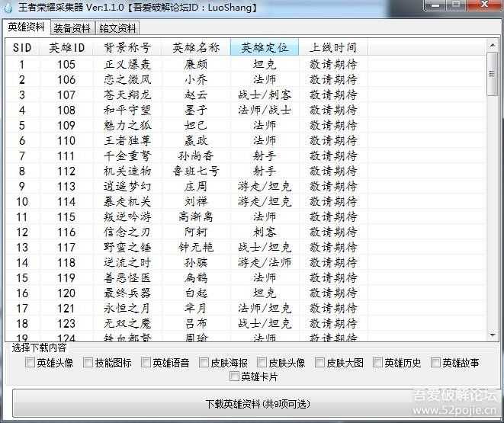
Task: Select the hero name 小乔
Action: click(x=196, y=80)
